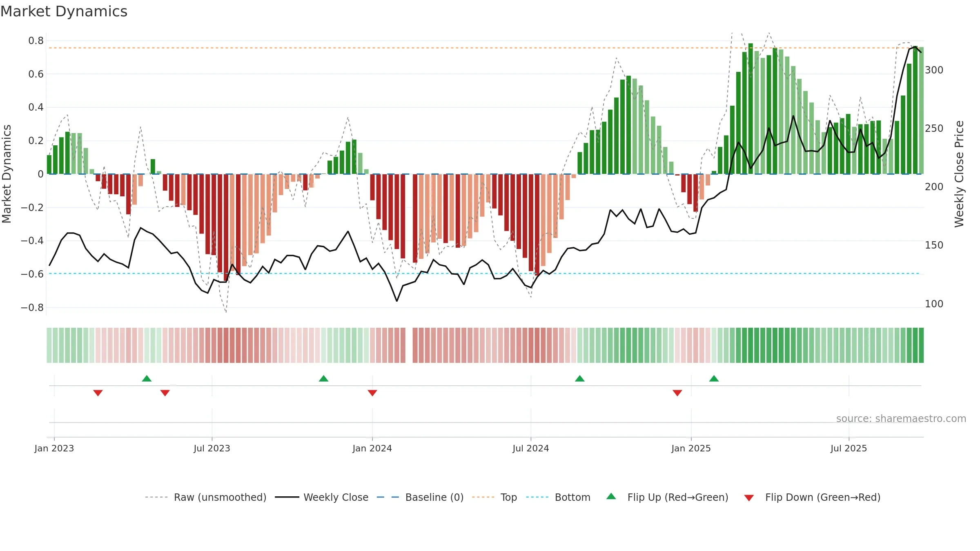Click the Jan 2024 x-axis label

point(372,448)
